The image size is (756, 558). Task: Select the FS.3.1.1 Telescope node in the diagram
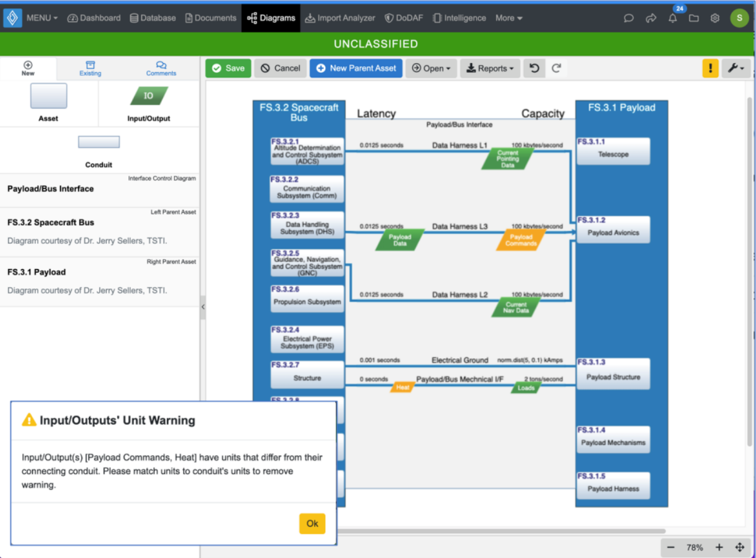pyautogui.click(x=613, y=151)
